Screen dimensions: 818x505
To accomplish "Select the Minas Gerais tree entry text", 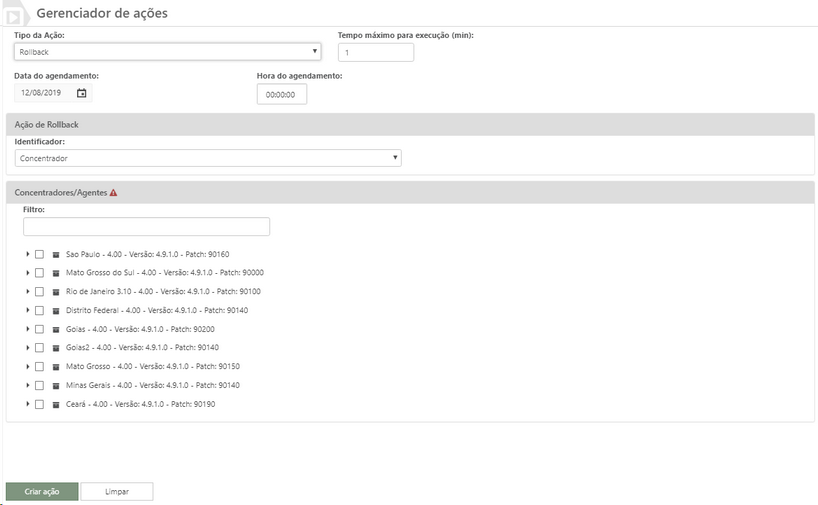I will point(153,386).
